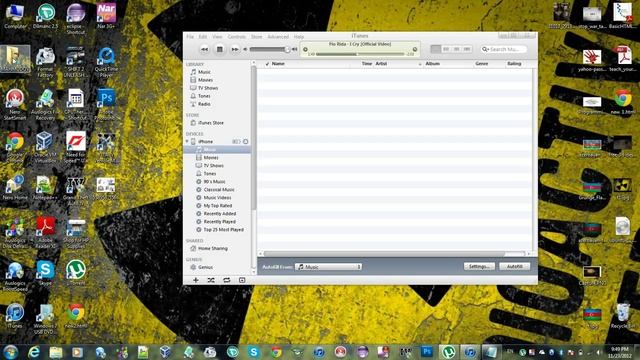Open the File menu in iTunes

[190, 37]
